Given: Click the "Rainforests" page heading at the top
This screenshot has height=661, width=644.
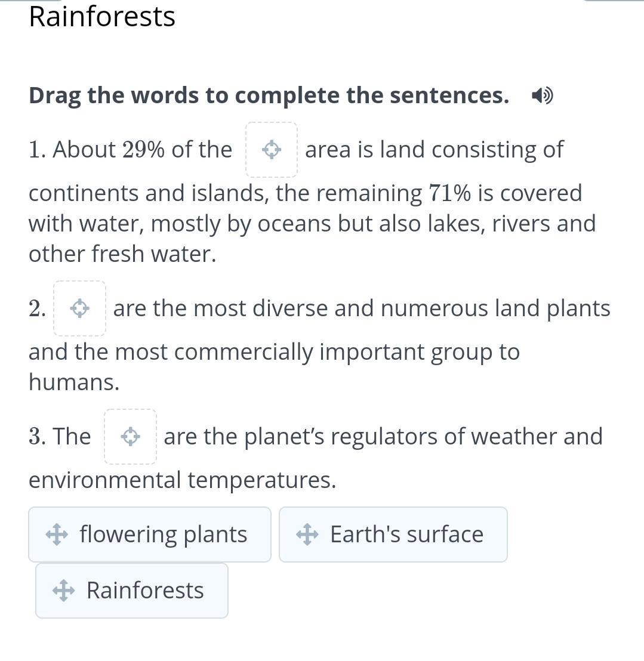Looking at the screenshot, I should pyautogui.click(x=102, y=16).
